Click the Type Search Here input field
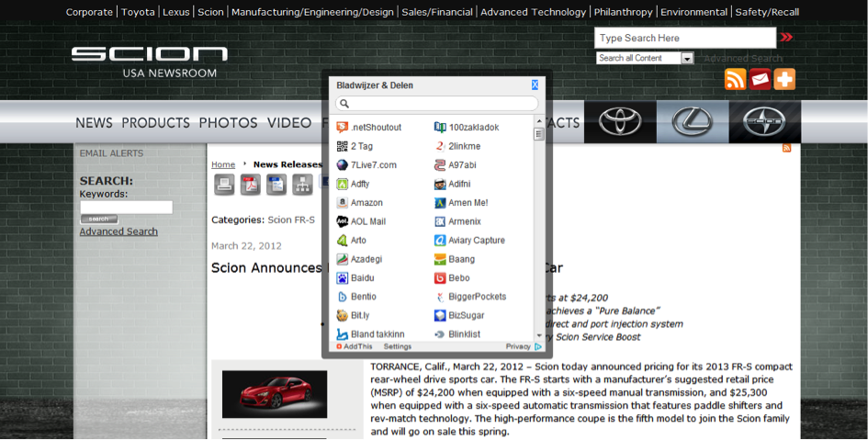This screenshot has height=440, width=868. 684,38
